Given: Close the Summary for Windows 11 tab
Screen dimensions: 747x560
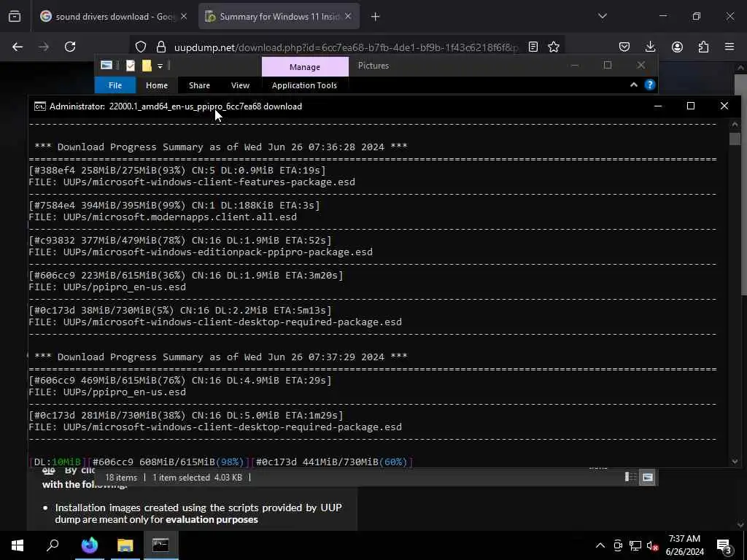Looking at the screenshot, I should [348, 17].
